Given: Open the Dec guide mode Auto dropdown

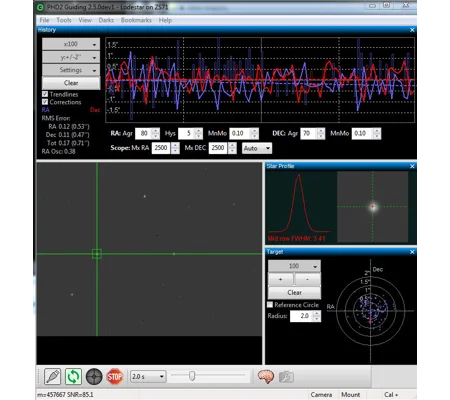Looking at the screenshot, I should click(x=257, y=148).
